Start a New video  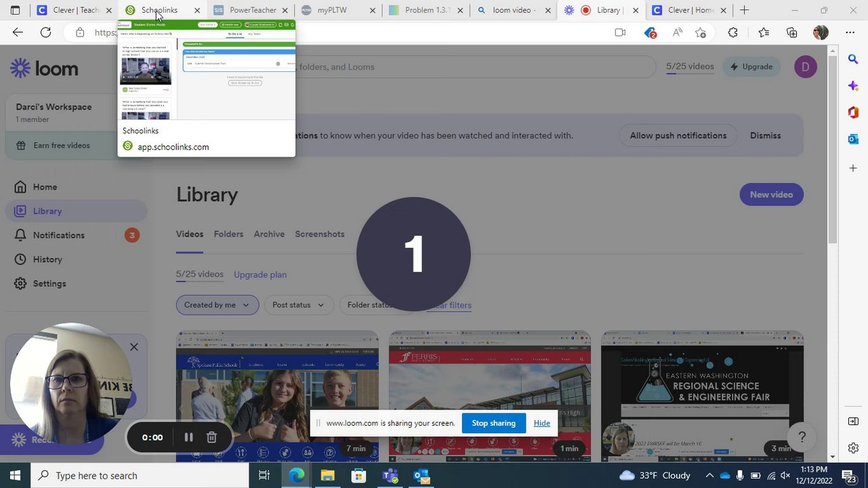tap(771, 195)
